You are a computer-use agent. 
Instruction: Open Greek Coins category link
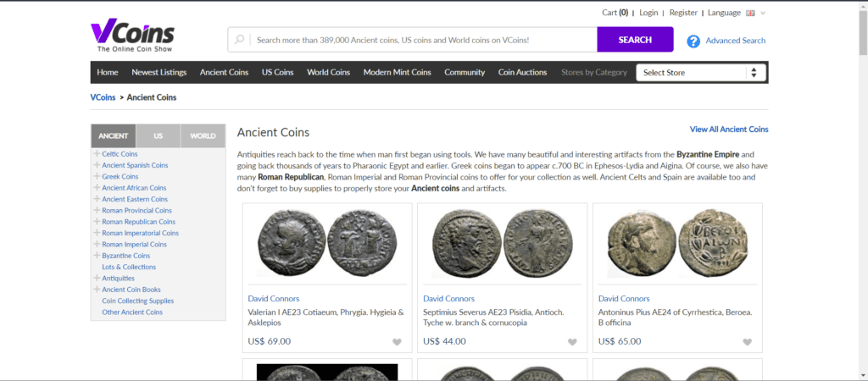pyautogui.click(x=120, y=176)
